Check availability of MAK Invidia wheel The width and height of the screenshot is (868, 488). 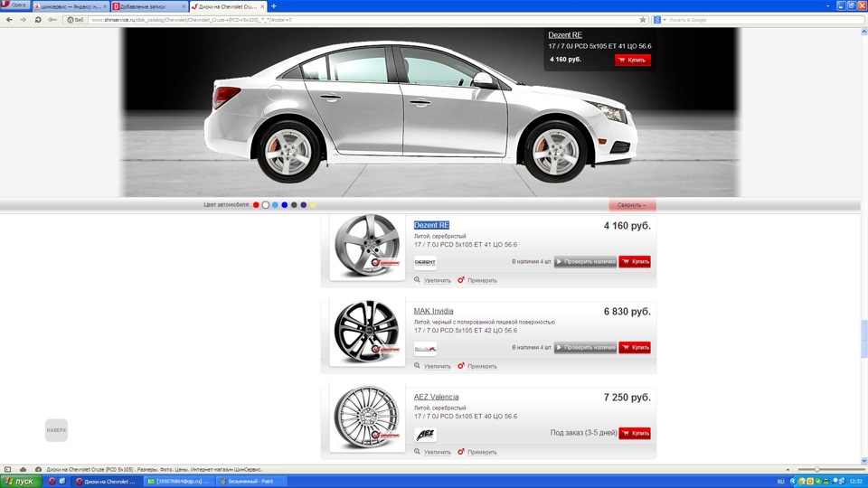[585, 347]
